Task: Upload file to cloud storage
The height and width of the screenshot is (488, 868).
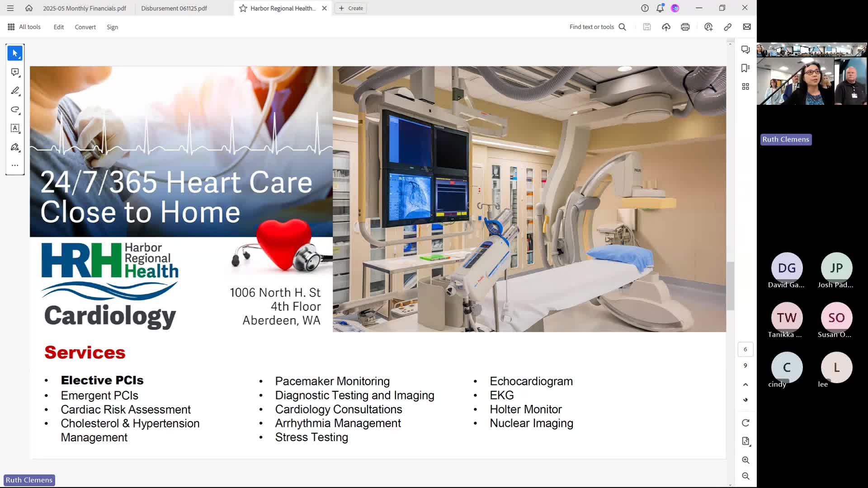Action: point(666,27)
